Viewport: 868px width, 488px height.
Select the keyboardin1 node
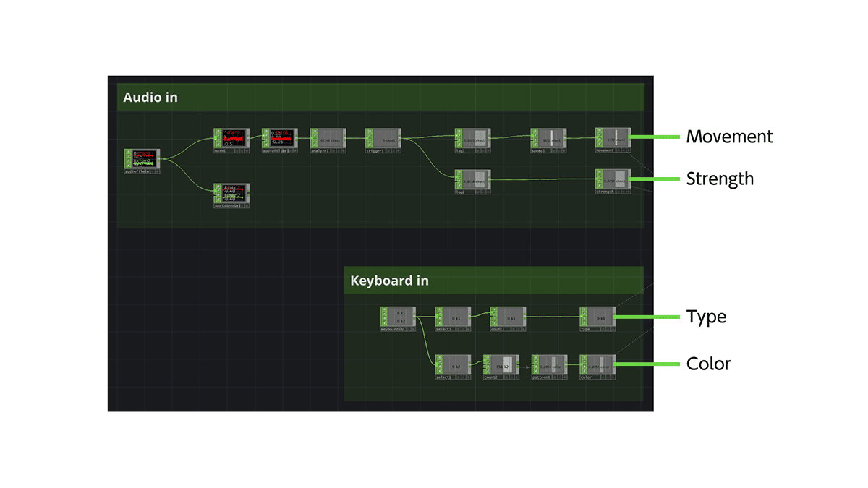(x=398, y=317)
